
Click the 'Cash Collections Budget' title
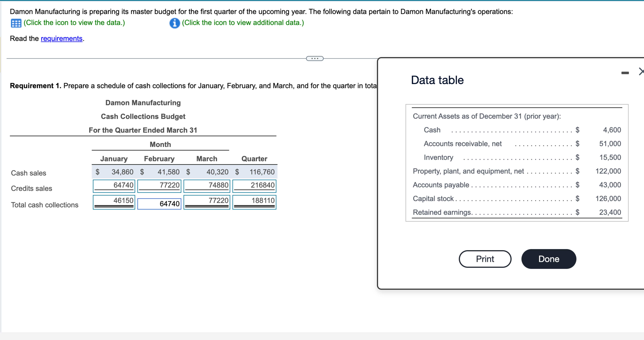pyautogui.click(x=143, y=116)
